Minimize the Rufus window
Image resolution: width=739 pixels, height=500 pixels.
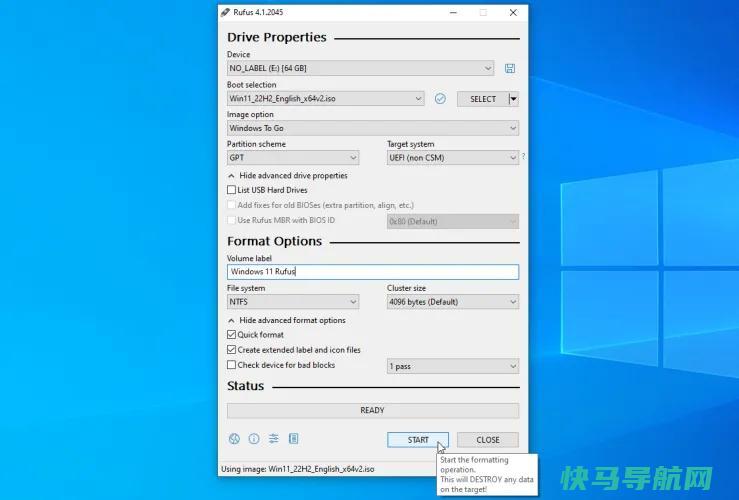453,13
